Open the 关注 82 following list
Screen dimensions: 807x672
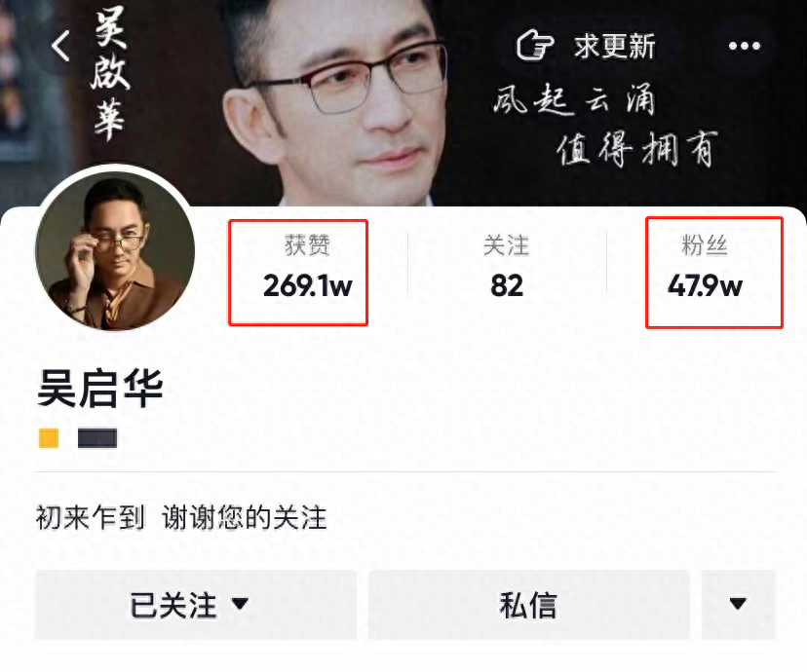(x=507, y=266)
